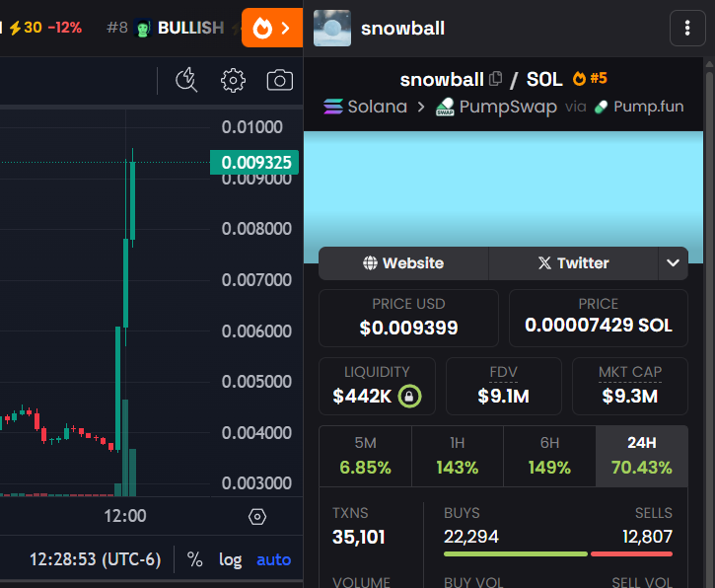Click the Pump.fun label
The height and width of the screenshot is (588, 715).
(648, 107)
